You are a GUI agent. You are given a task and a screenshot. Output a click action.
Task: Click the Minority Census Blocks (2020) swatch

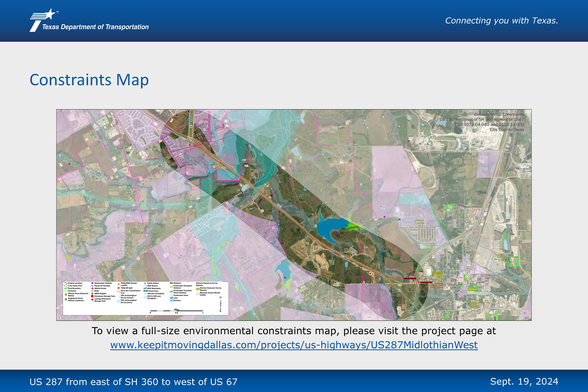198,294
